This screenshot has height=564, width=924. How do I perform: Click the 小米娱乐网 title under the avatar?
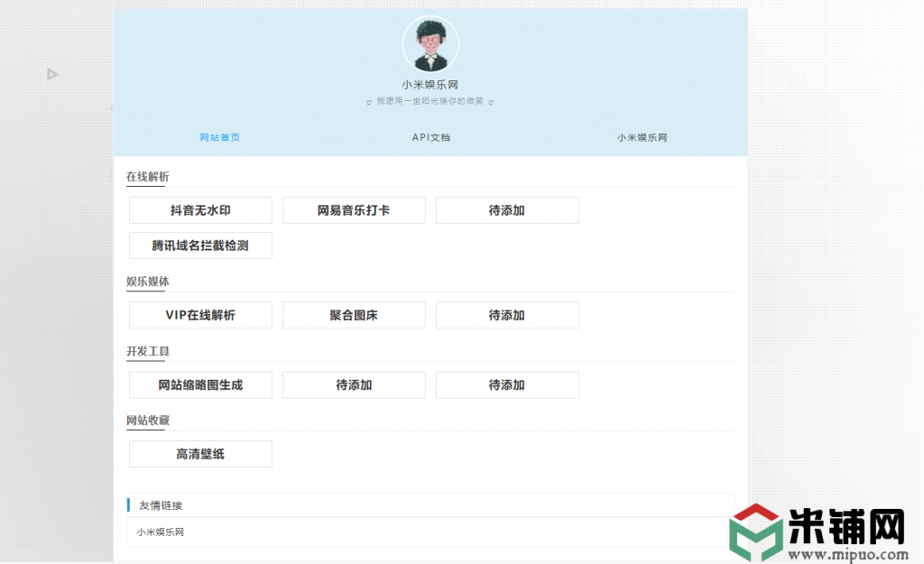click(430, 85)
